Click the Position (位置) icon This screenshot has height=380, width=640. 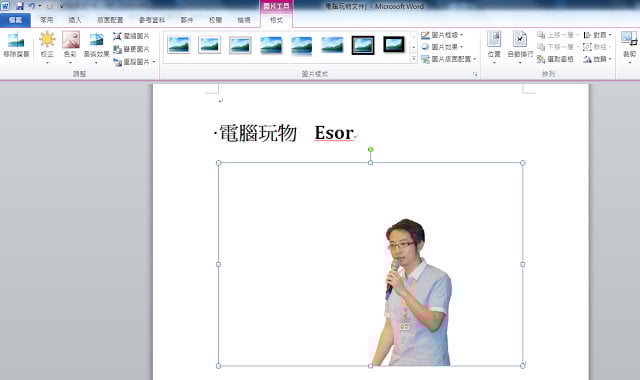pos(494,40)
